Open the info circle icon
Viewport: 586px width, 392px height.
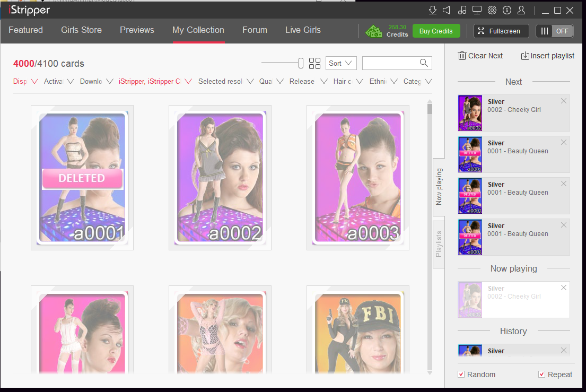tap(507, 11)
